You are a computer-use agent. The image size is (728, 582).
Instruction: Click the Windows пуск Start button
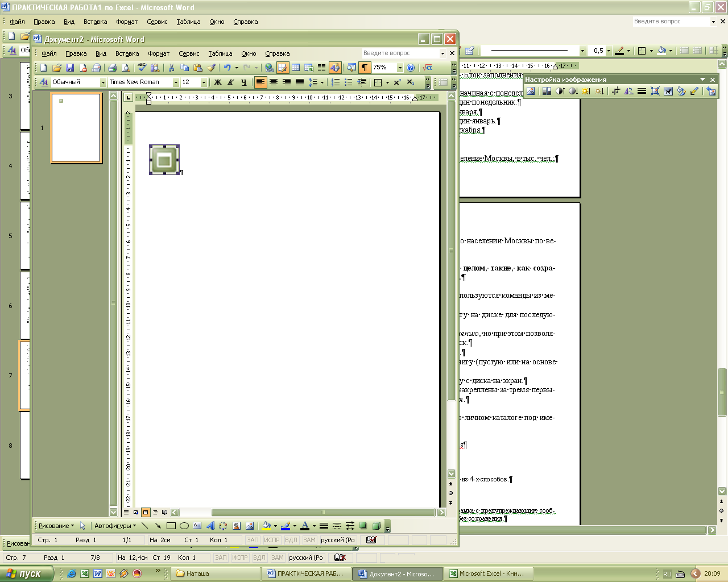27,573
